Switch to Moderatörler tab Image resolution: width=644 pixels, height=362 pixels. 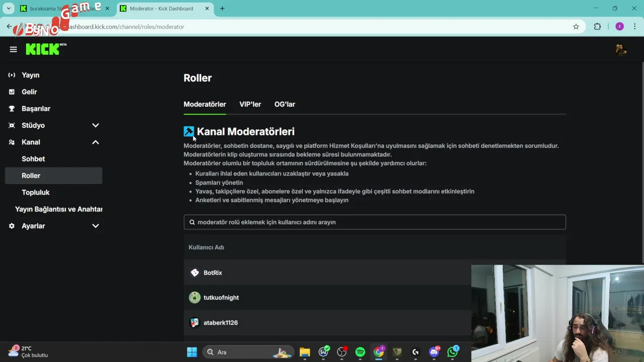tap(205, 104)
